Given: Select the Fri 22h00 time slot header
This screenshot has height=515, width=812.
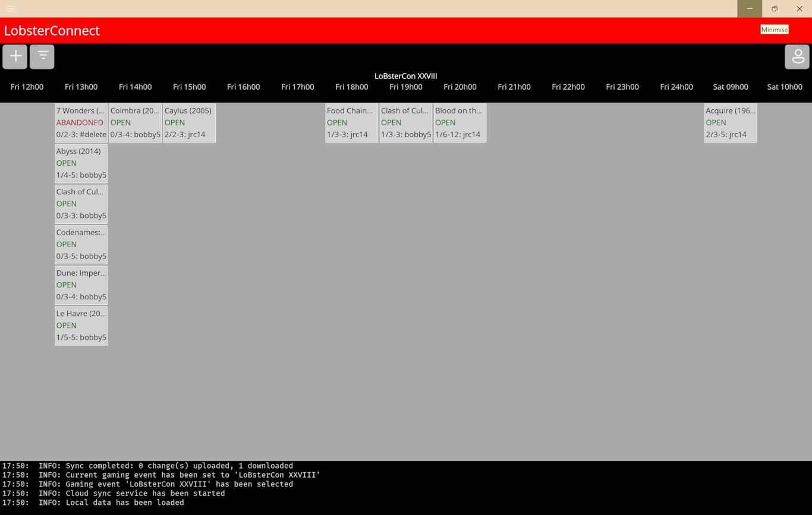Looking at the screenshot, I should coord(568,87).
